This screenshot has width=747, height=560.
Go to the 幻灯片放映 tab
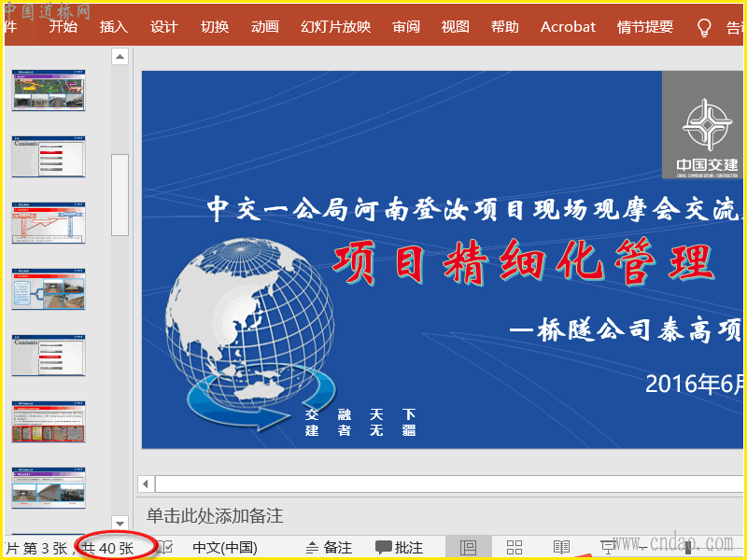pos(335,27)
